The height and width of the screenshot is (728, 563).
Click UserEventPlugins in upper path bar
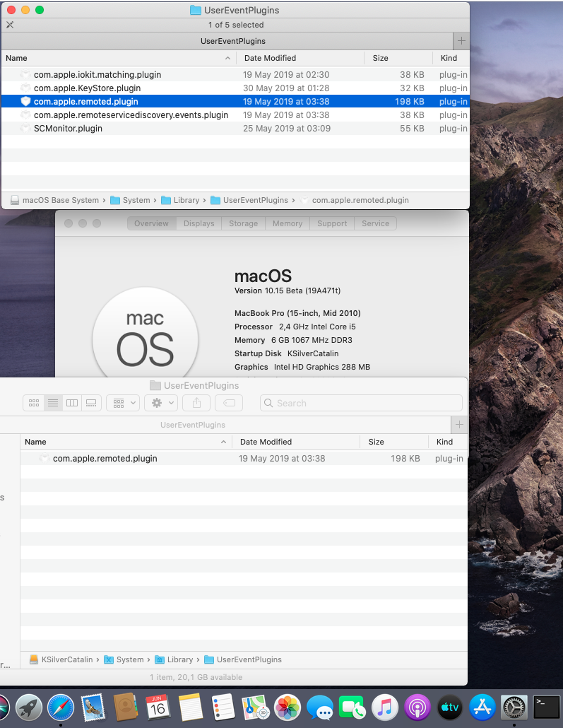coord(249,200)
